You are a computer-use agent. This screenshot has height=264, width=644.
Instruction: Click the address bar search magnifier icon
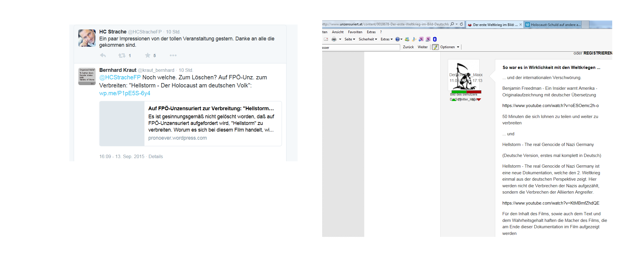(x=452, y=24)
